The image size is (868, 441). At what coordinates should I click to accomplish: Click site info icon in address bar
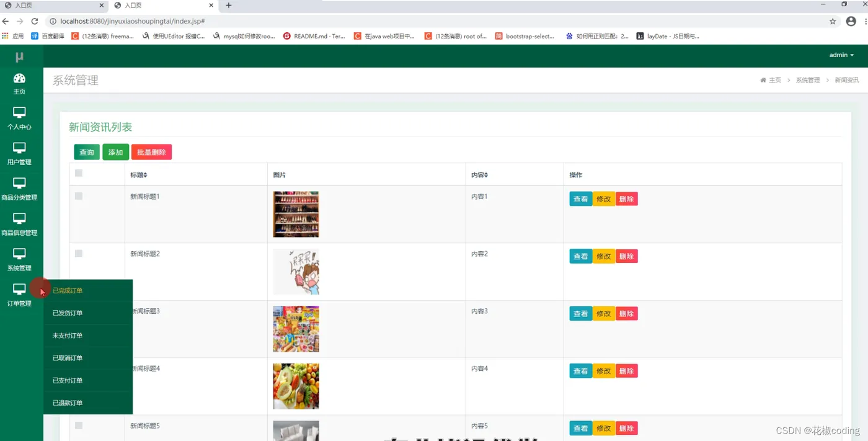pos(53,21)
